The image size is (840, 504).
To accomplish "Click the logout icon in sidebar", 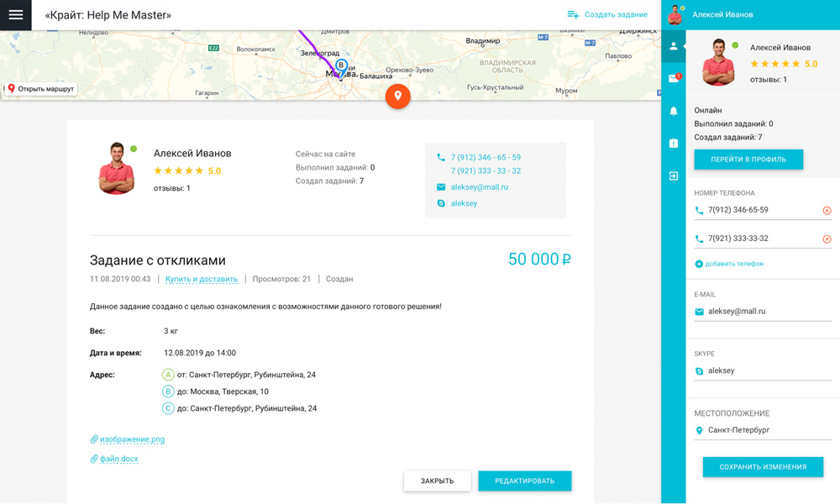I will [674, 176].
